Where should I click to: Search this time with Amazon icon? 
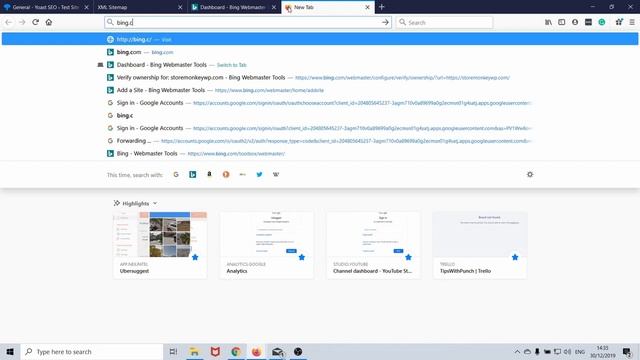(x=209, y=174)
